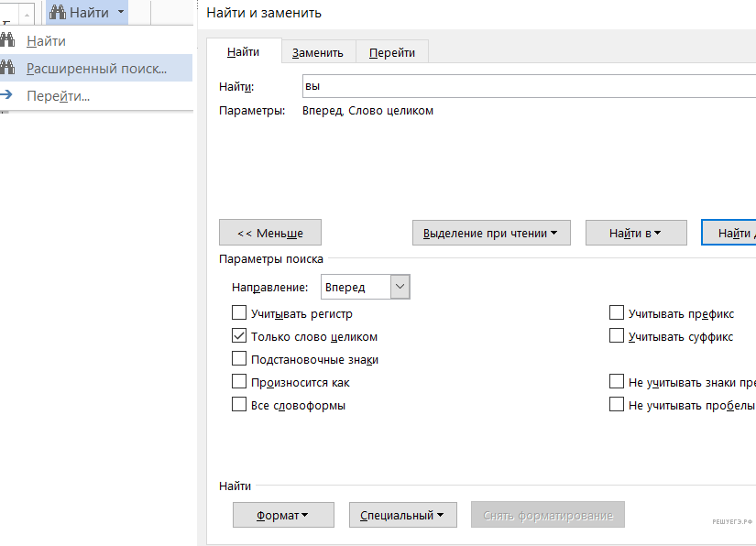Open the dropdown arrow beside Найти in the ribbon
The image size is (756, 546).
pyautogui.click(x=120, y=13)
